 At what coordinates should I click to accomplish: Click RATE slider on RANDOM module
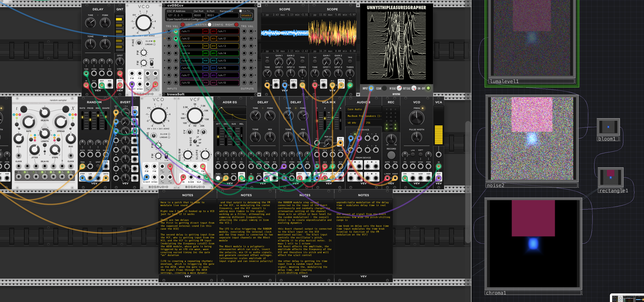83,120
